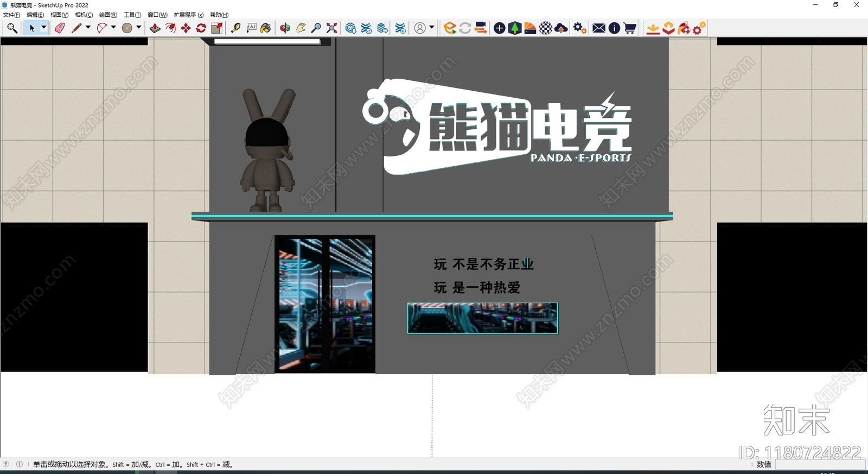Open the 相机(C) menu
868x474 pixels.
(x=84, y=15)
